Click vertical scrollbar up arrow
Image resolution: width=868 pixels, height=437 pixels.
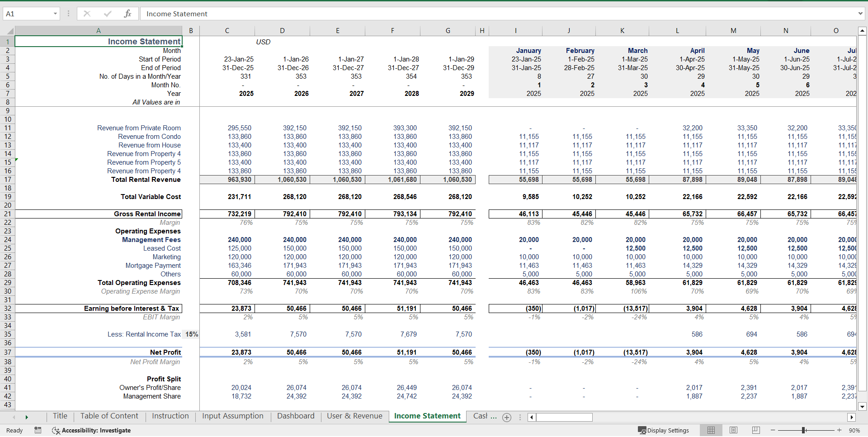pos(862,31)
